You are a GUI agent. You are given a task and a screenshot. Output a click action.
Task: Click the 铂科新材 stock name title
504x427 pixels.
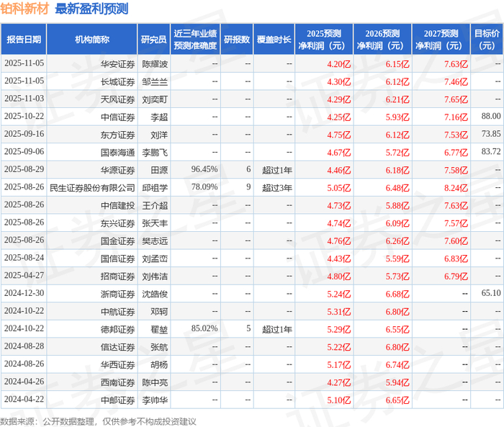(x=24, y=9)
